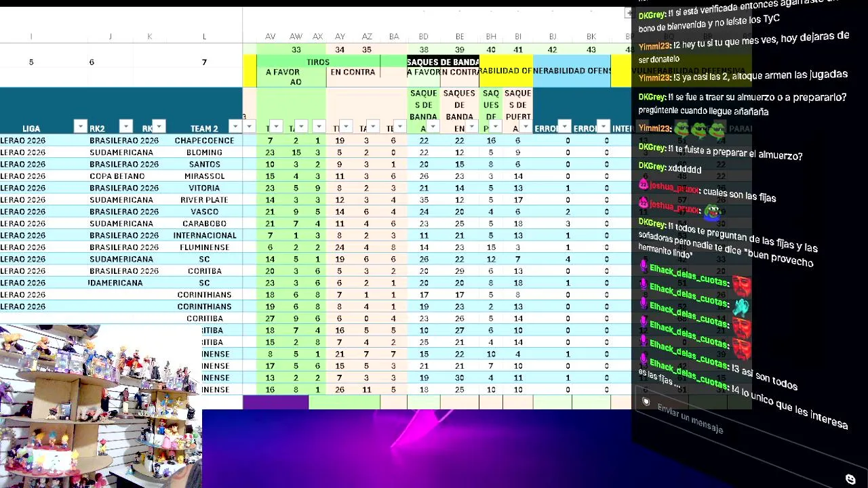Open the filter dropdown in column BH
The width and height of the screenshot is (868, 488).
click(495, 127)
